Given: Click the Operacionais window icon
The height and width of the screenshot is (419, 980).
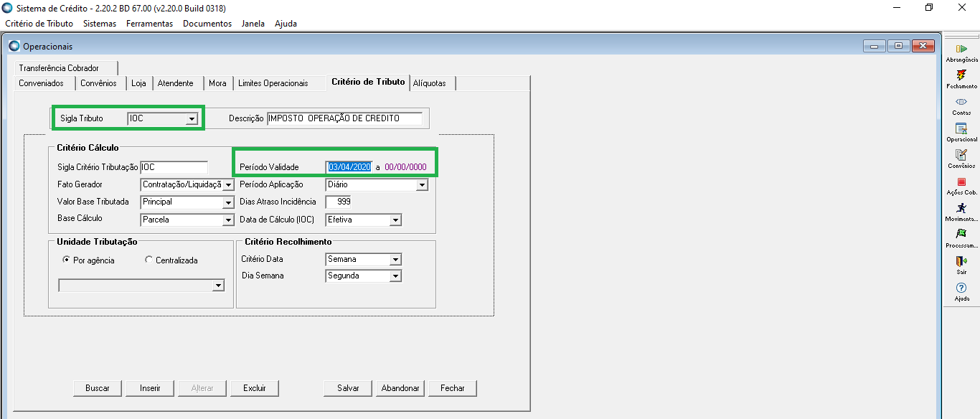Looking at the screenshot, I should tap(14, 46).
